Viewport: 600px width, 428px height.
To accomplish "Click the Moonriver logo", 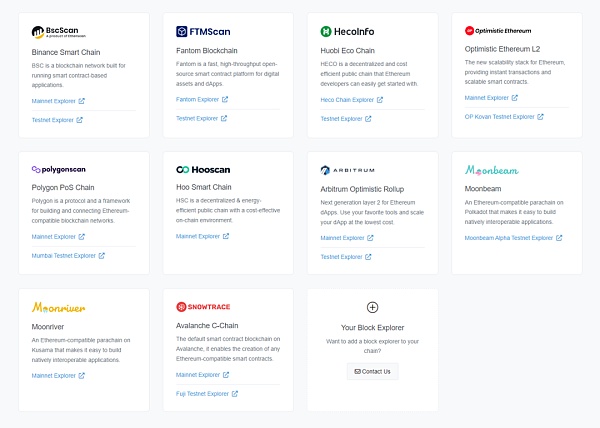I will pos(59,307).
